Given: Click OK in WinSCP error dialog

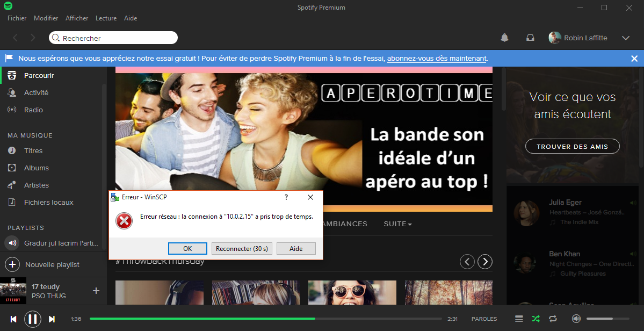Looking at the screenshot, I should point(187,248).
